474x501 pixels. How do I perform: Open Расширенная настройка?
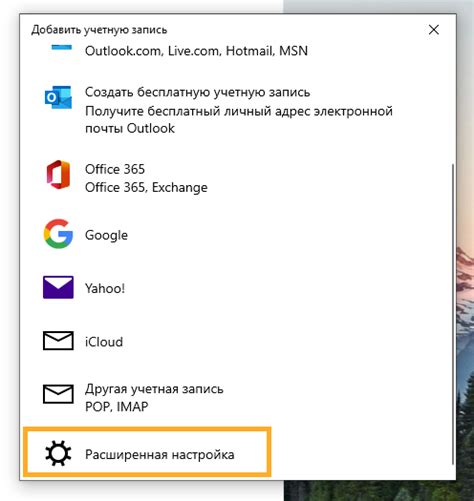[x=147, y=452]
